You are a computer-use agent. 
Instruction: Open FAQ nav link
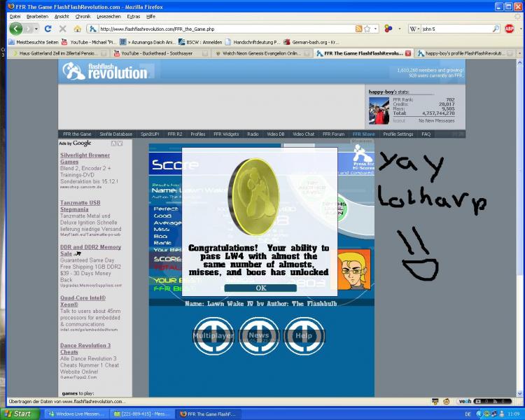(426, 134)
